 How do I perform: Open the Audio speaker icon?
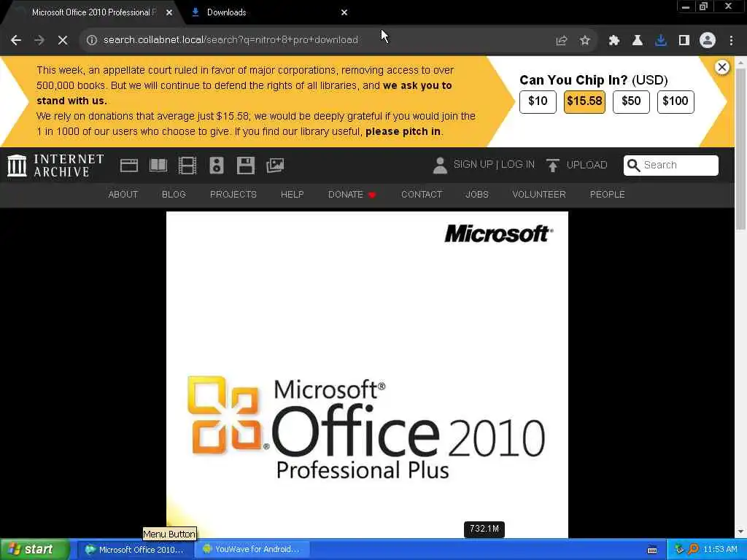[x=216, y=166]
